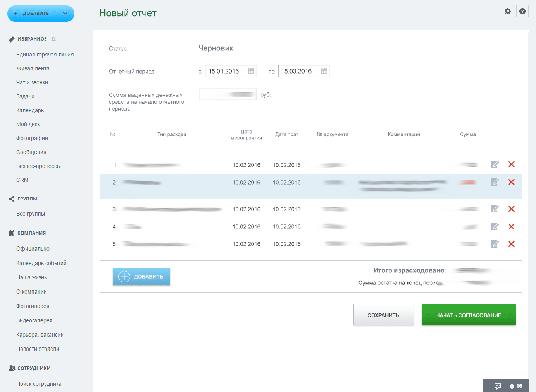536x392 pixels.
Task: Delete expense row 5
Action: pos(511,244)
